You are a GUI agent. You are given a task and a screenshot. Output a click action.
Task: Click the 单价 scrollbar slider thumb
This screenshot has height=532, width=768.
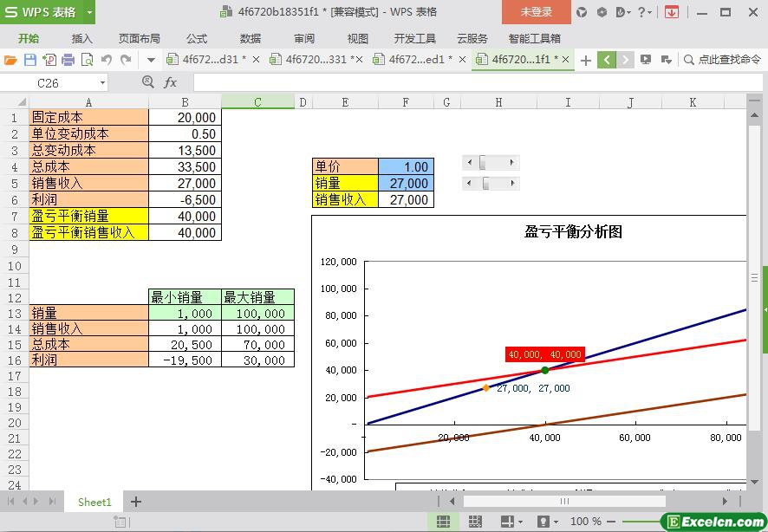[482, 162]
